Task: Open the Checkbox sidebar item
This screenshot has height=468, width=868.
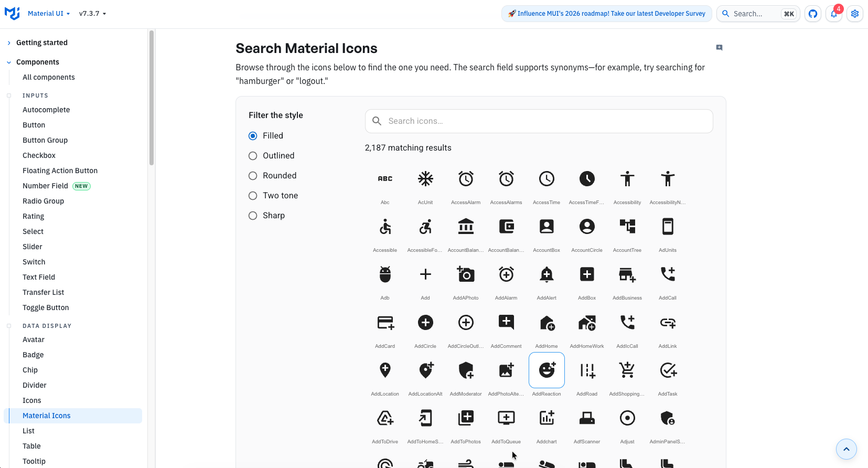Action: coord(39,155)
